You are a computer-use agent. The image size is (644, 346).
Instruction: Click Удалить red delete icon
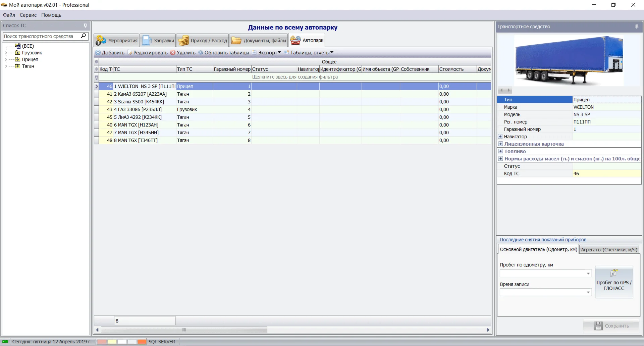tap(173, 53)
